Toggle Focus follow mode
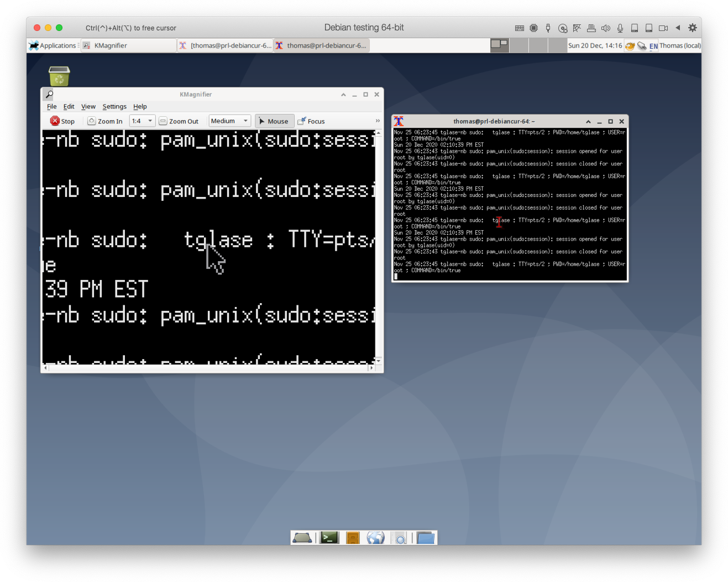Screen dimensions: 728x582 coord(311,121)
